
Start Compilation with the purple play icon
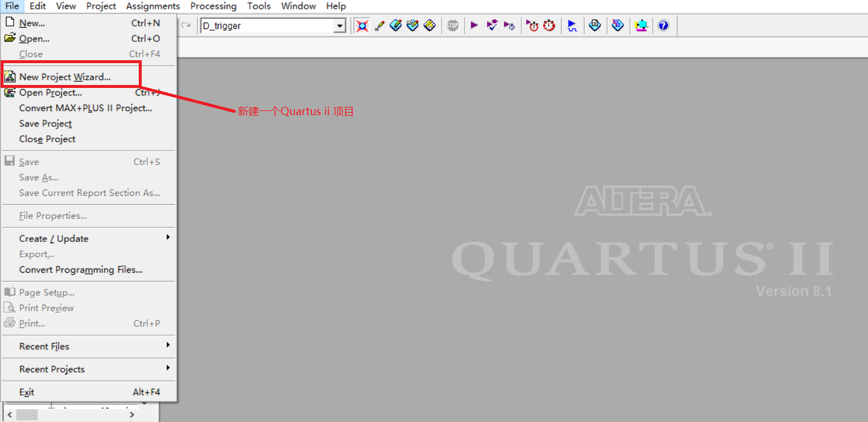point(474,25)
